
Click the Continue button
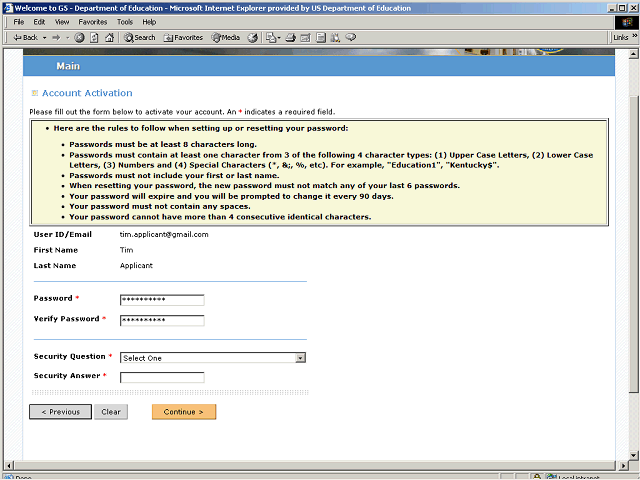[x=184, y=412]
